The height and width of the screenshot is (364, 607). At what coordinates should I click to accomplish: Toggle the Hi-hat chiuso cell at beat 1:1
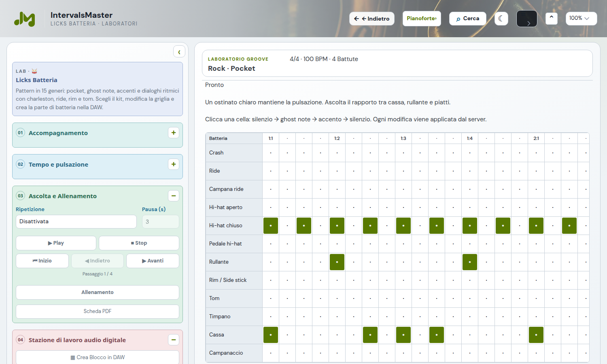click(x=271, y=226)
